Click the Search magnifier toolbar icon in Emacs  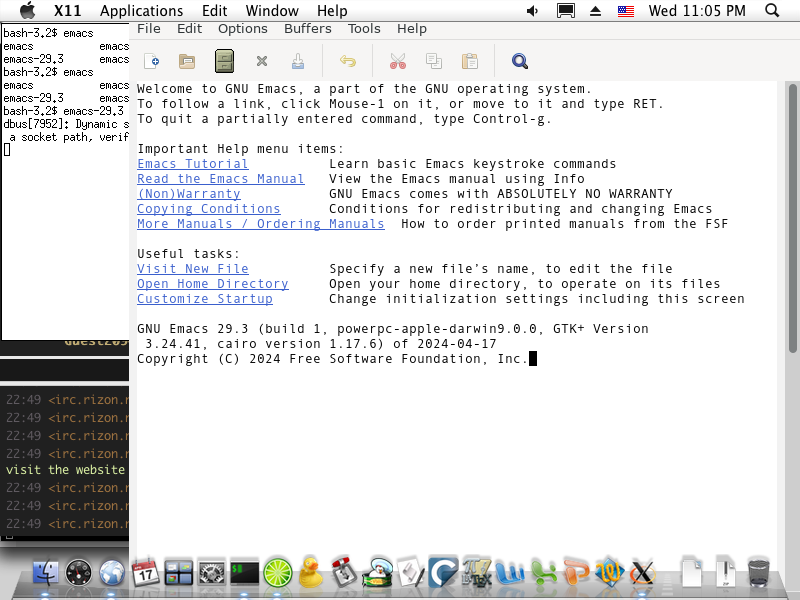519,61
